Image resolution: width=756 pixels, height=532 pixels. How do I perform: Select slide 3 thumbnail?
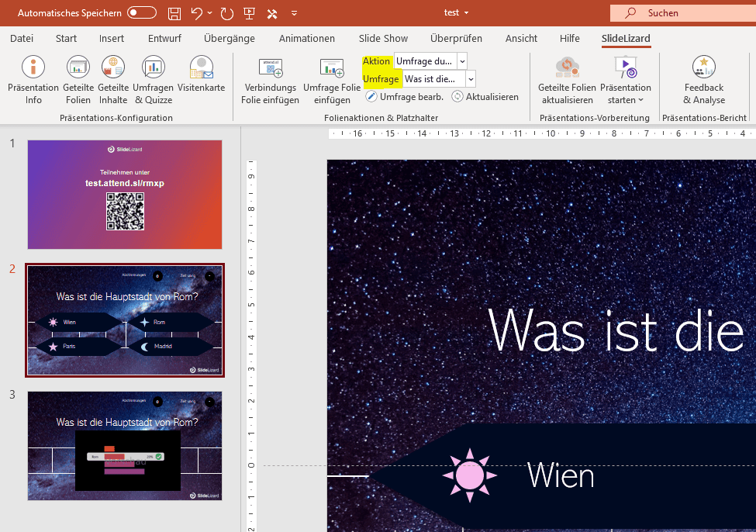click(124, 446)
